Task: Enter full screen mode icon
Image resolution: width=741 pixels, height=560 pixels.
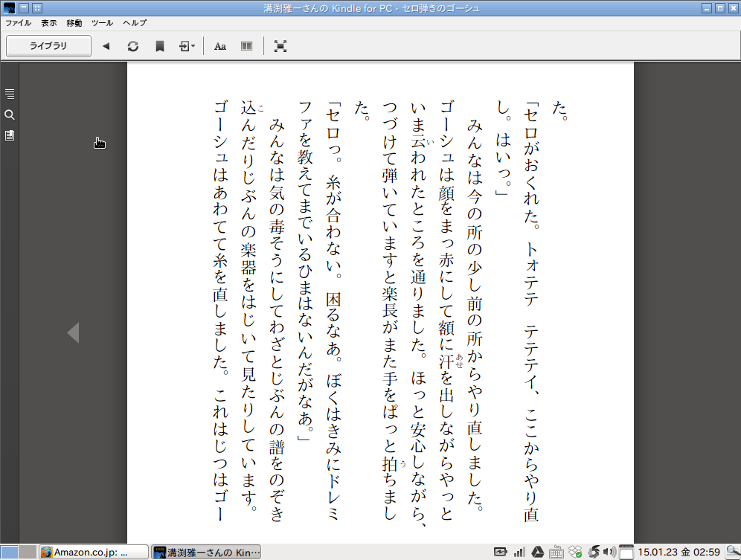Action: [280, 46]
